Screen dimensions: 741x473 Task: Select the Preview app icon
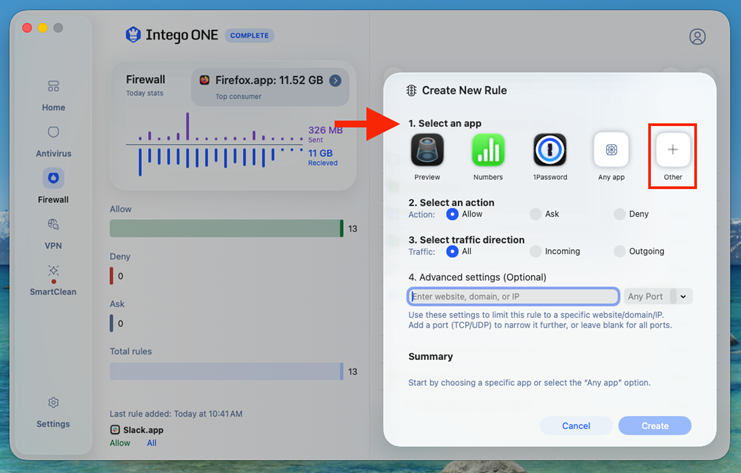pyautogui.click(x=427, y=150)
